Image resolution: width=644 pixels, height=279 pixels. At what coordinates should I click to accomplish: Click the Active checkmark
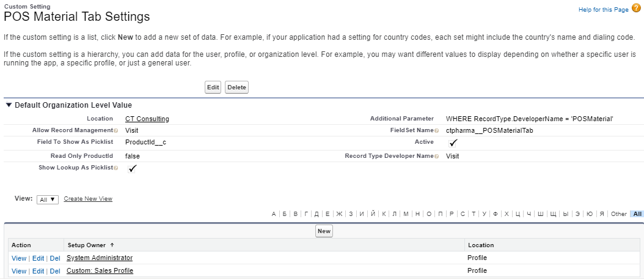(x=453, y=143)
